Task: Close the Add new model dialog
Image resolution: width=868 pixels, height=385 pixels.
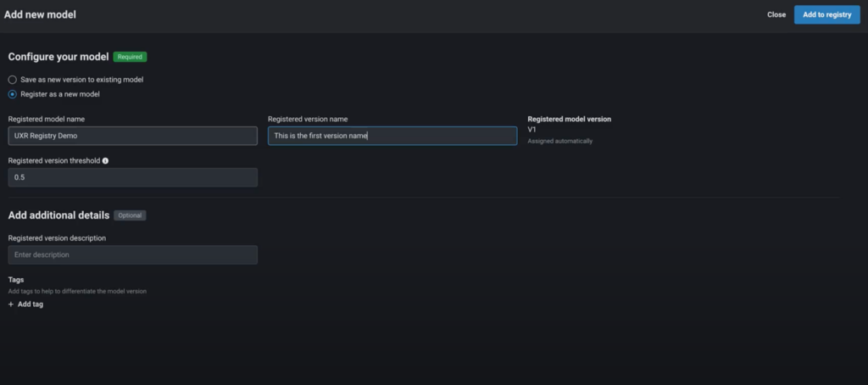Action: click(776, 14)
